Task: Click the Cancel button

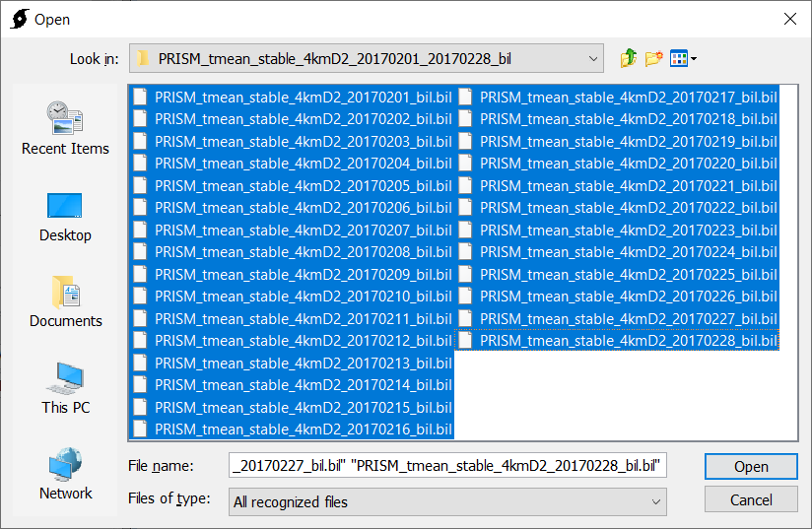Action: tap(751, 500)
